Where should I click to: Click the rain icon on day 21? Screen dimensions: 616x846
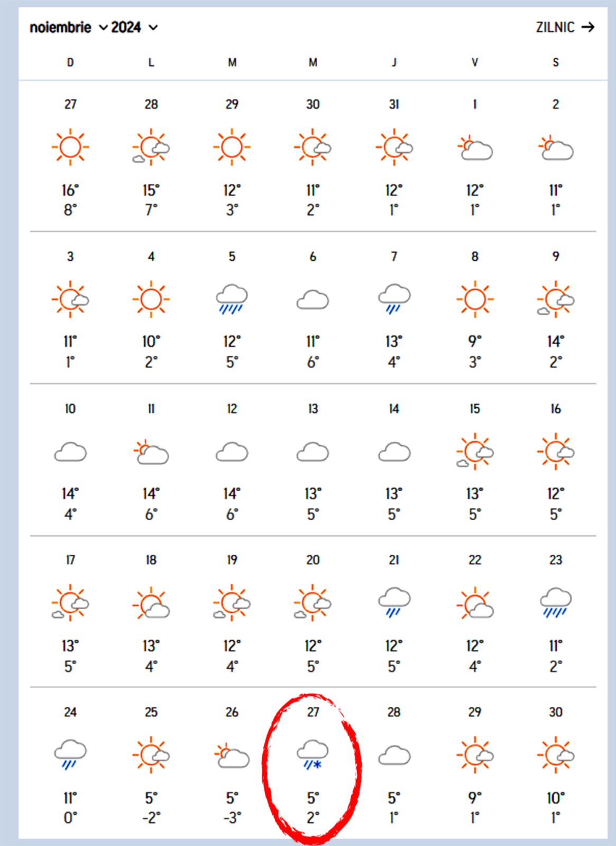[x=394, y=602]
